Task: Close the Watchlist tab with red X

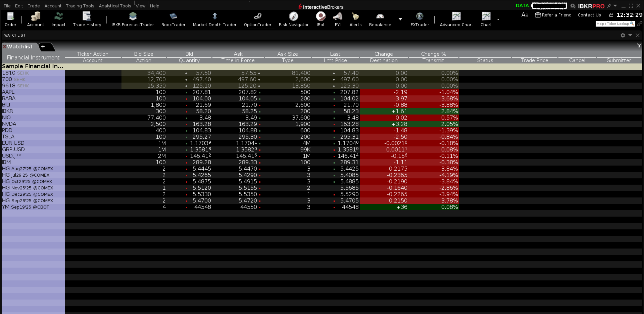Action: (4, 47)
